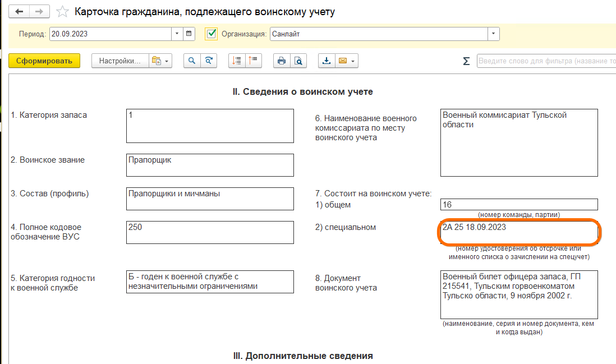
Task: Click label 3. Состав (профиль)
Action: pos(49,193)
